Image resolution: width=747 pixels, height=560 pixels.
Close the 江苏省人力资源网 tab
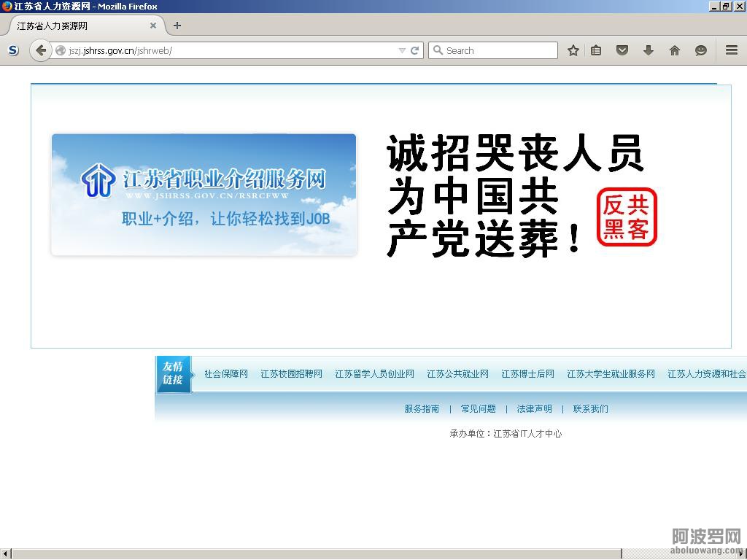pos(153,26)
